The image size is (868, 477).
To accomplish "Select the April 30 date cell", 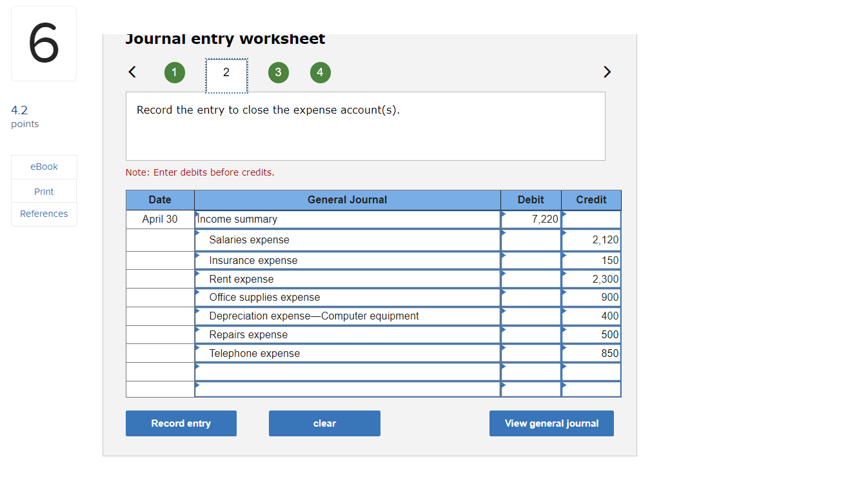I will (x=159, y=219).
